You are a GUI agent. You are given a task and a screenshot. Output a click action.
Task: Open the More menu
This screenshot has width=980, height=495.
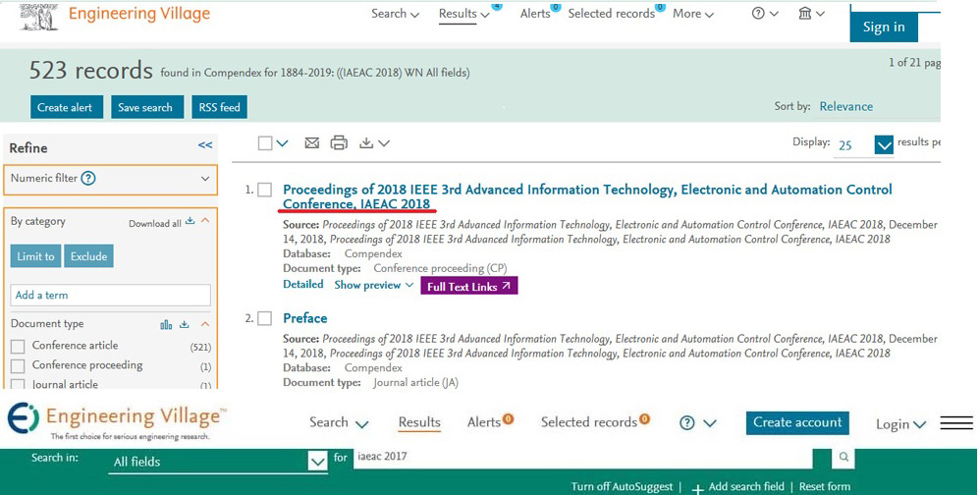[693, 14]
